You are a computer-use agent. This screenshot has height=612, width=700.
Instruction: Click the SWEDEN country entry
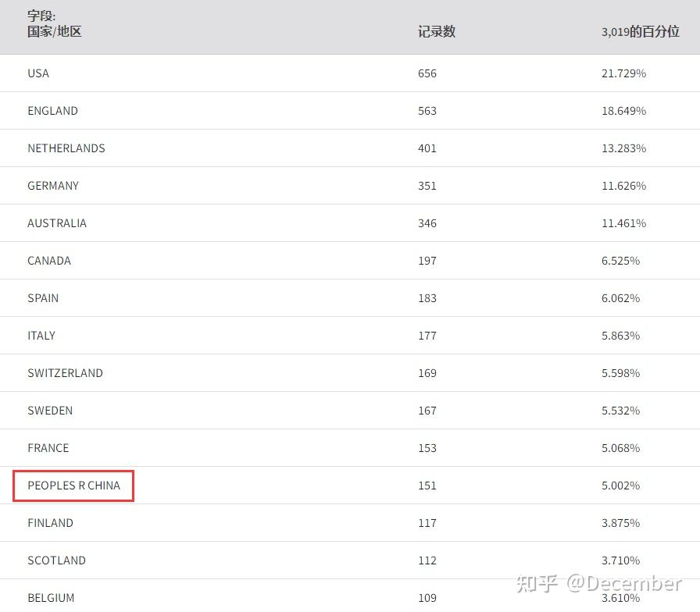[x=50, y=411]
